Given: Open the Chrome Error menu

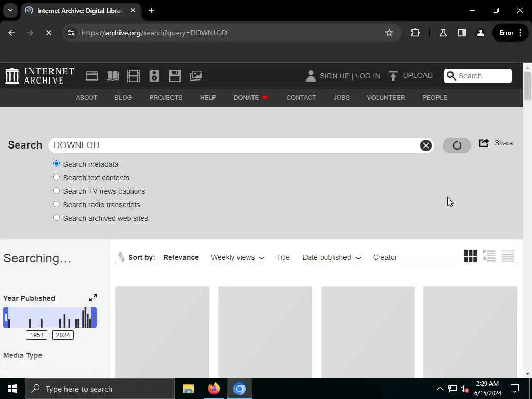Looking at the screenshot, I should pyautogui.click(x=510, y=33).
